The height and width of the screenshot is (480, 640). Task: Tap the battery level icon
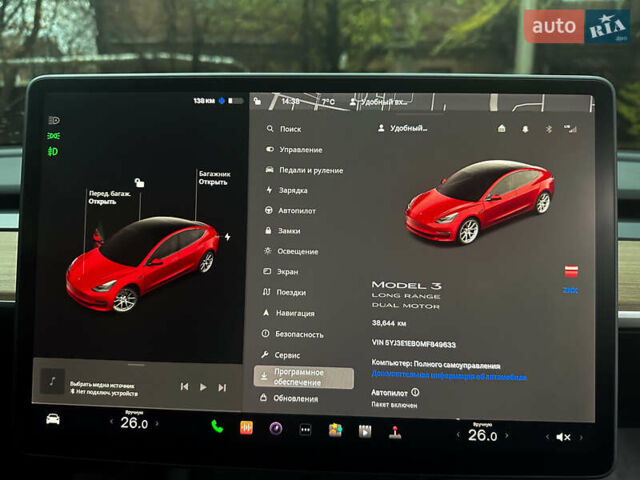click(236, 100)
